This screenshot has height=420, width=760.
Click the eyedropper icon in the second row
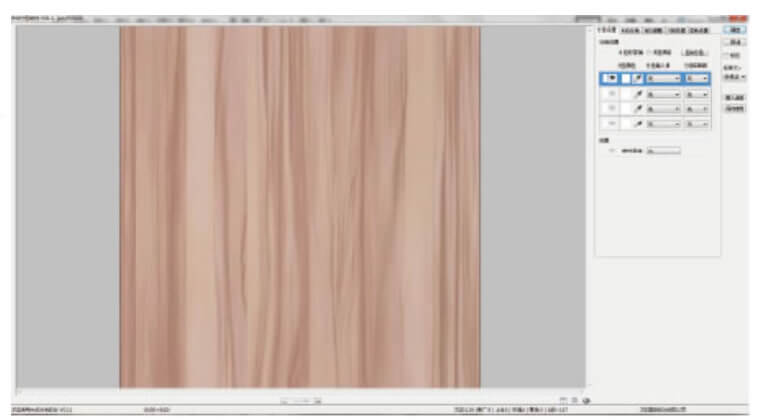[637, 94]
